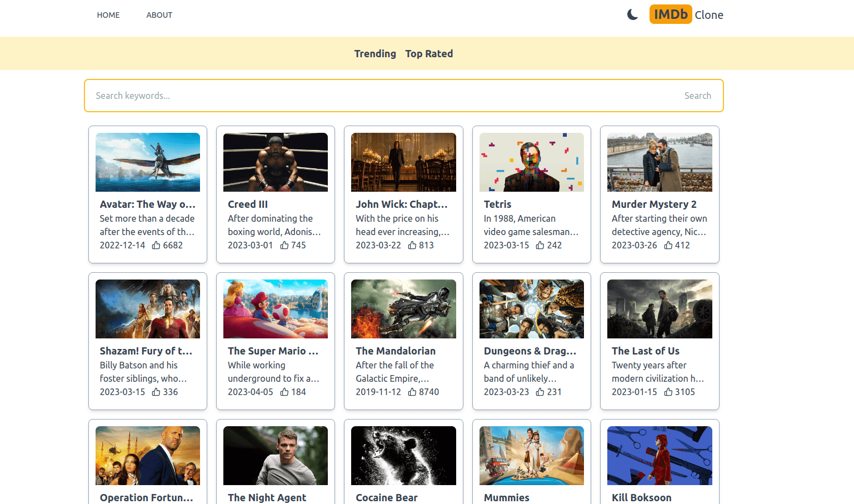Toggle dark mode with the moon icon

click(x=632, y=14)
